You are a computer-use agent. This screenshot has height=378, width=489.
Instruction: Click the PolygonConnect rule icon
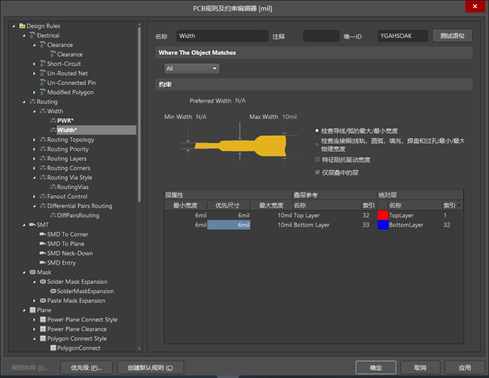(x=53, y=348)
